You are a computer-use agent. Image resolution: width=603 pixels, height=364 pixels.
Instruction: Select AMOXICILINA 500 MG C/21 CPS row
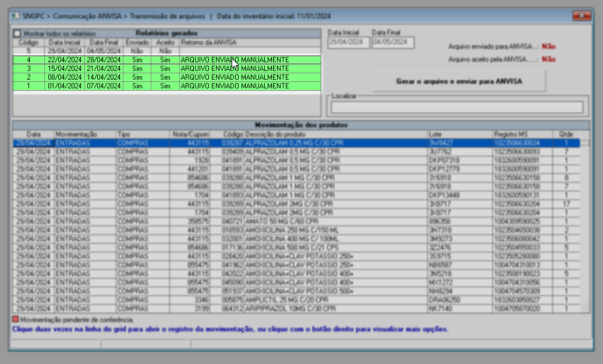coord(296,248)
